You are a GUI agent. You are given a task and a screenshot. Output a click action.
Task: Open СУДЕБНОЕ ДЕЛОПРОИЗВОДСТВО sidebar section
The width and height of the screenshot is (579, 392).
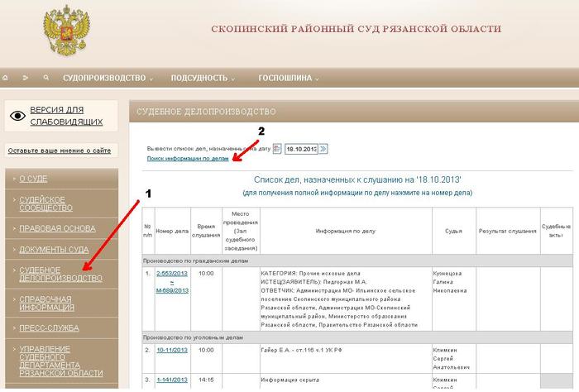[60, 274]
